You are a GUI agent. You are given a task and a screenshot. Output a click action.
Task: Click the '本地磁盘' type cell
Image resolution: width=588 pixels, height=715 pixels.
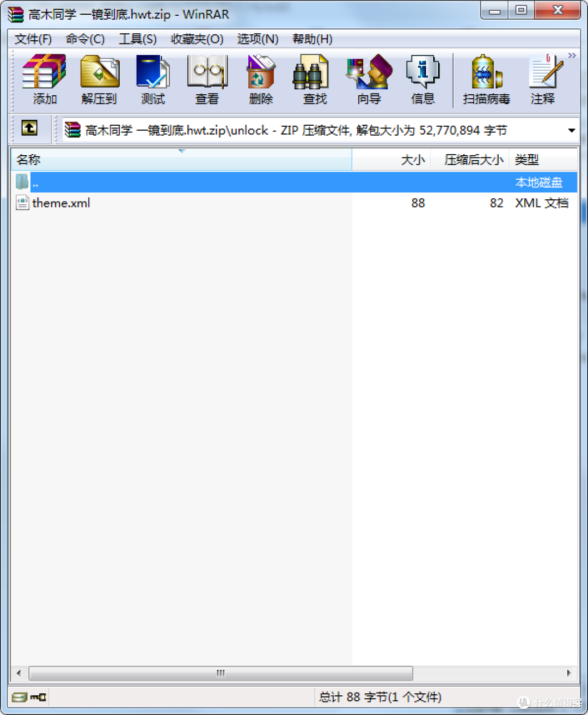coord(539,182)
